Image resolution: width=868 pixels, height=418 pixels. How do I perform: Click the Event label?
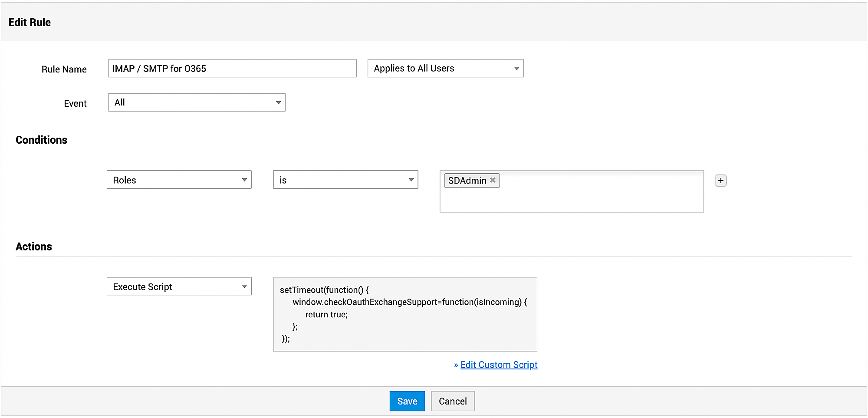(x=75, y=103)
